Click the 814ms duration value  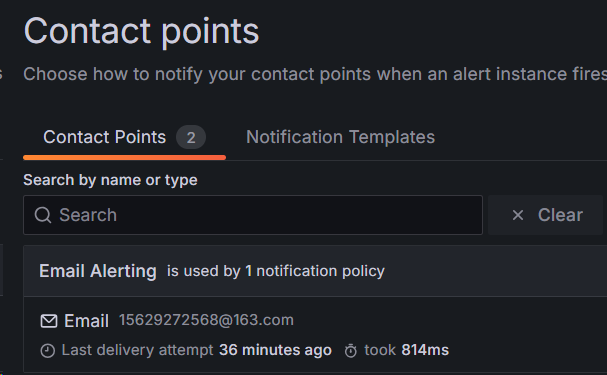(425, 350)
